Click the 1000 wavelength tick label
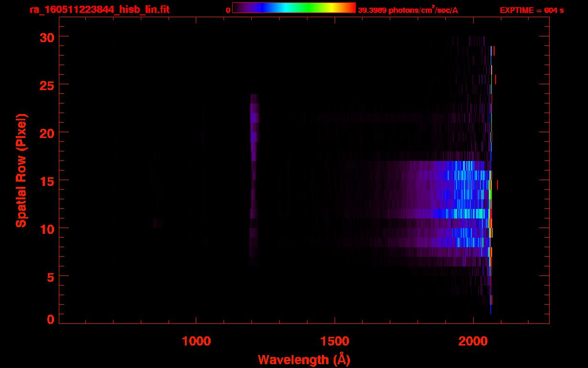 point(196,341)
